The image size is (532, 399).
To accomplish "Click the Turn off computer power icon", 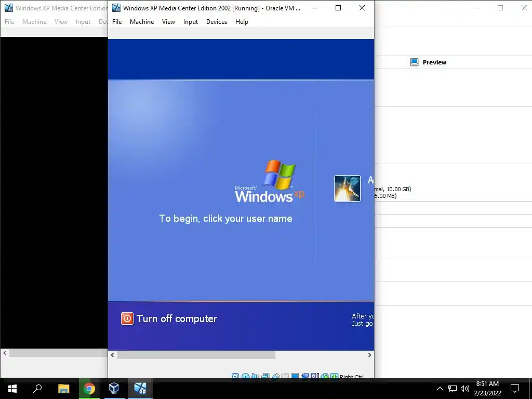I will coord(127,318).
